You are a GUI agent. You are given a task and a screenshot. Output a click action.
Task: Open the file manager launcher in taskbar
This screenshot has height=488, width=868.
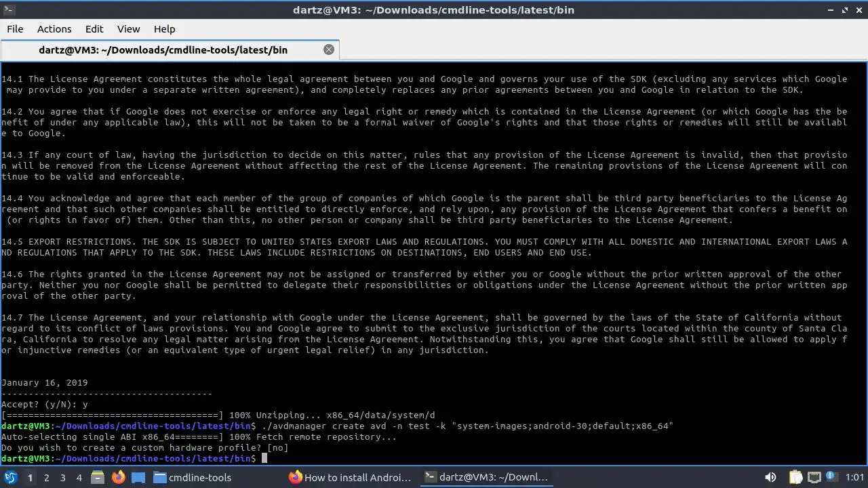point(98,477)
